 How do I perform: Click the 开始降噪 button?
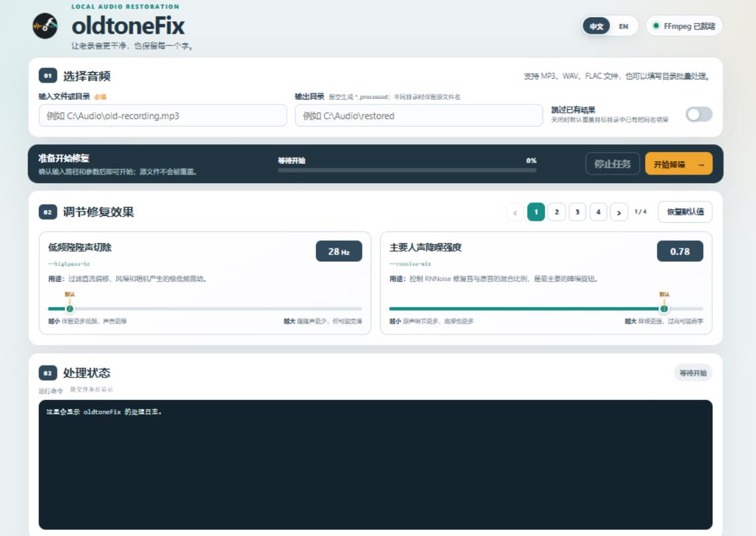[679, 164]
